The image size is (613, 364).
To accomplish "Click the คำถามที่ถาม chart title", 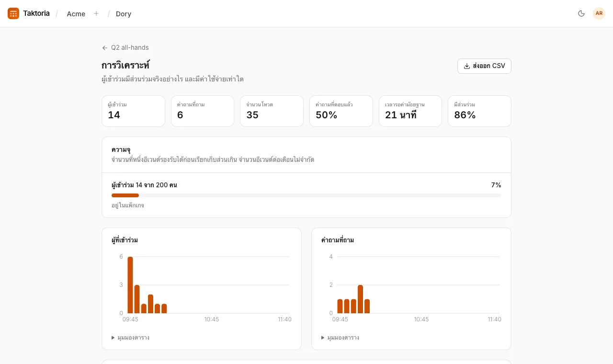I will tap(338, 240).
